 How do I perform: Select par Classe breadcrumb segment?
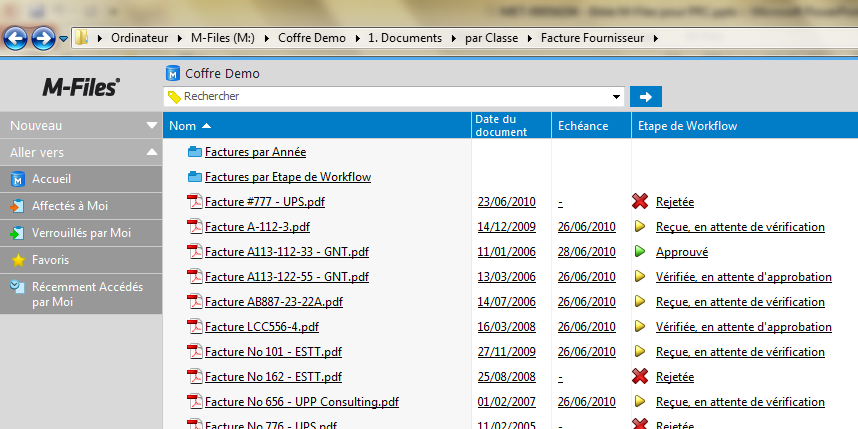tap(491, 38)
